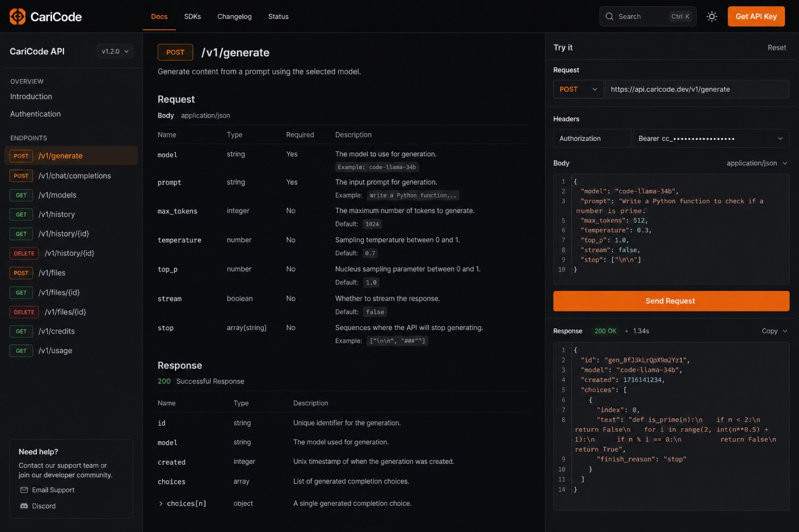Image resolution: width=799 pixels, height=532 pixels.
Task: Open the Copy response dropdown
Action: pos(775,331)
